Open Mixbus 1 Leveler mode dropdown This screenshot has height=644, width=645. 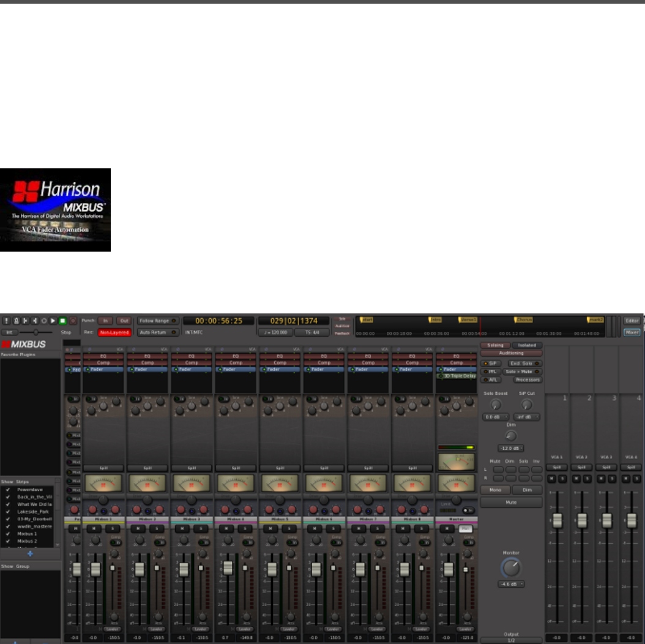(112, 629)
